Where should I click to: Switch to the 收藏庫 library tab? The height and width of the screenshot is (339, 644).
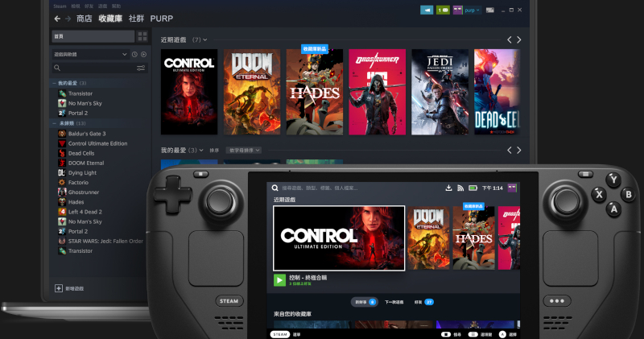110,19
